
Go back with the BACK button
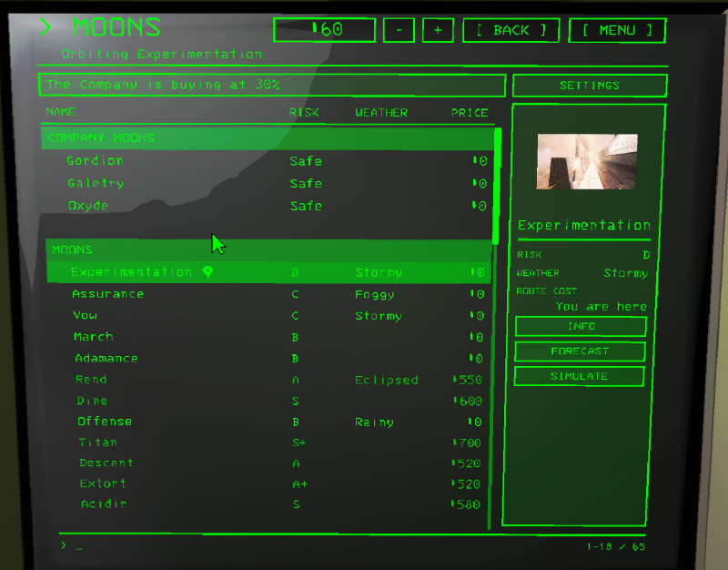(511, 31)
